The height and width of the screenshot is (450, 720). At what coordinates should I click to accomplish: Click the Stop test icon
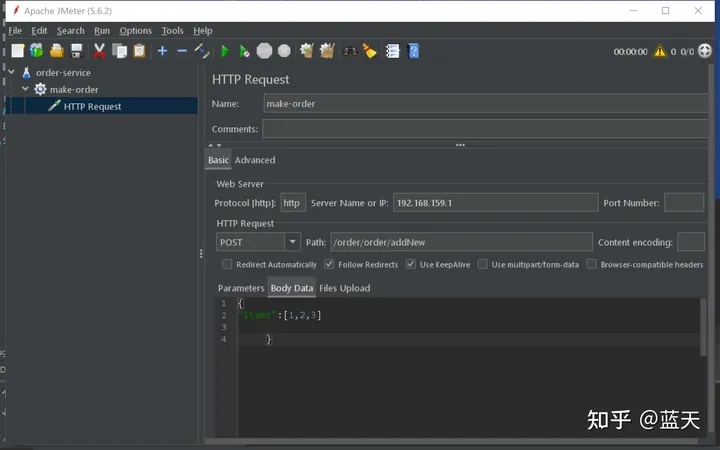[264, 51]
